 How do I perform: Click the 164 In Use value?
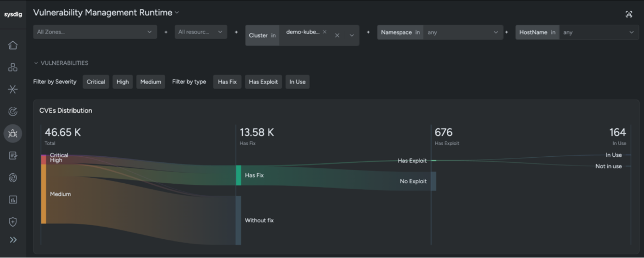coord(618,133)
